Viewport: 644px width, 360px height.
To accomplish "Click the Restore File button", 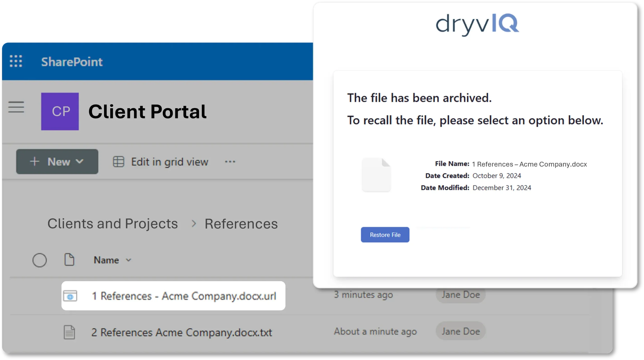I will tap(385, 235).
